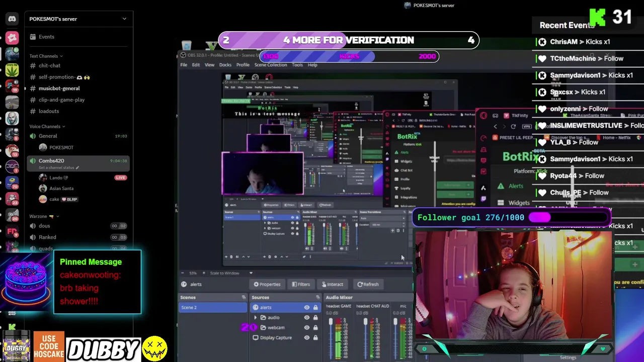Collapse the Text Channels category
Image resolution: width=644 pixels, height=362 pixels.
(x=46, y=56)
